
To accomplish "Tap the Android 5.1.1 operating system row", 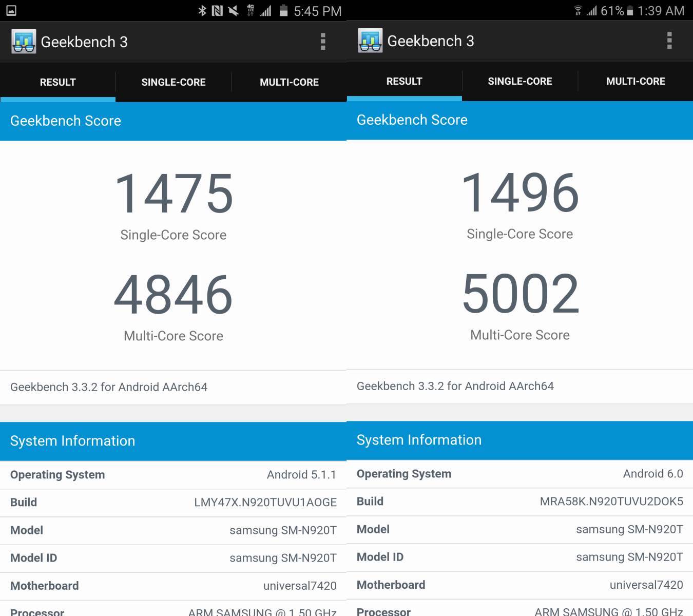I will point(173,475).
